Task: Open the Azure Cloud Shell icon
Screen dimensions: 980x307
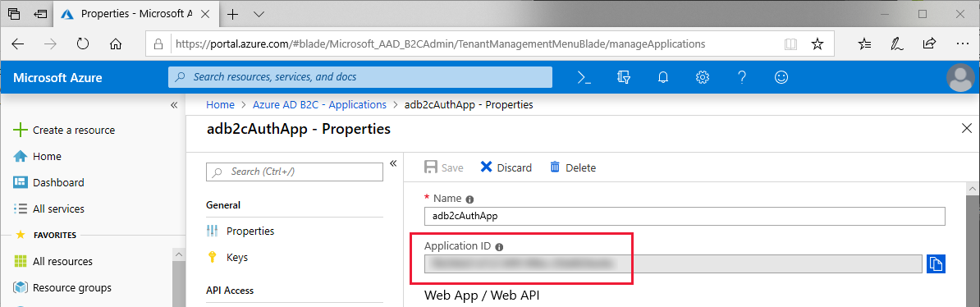Action: (x=584, y=77)
